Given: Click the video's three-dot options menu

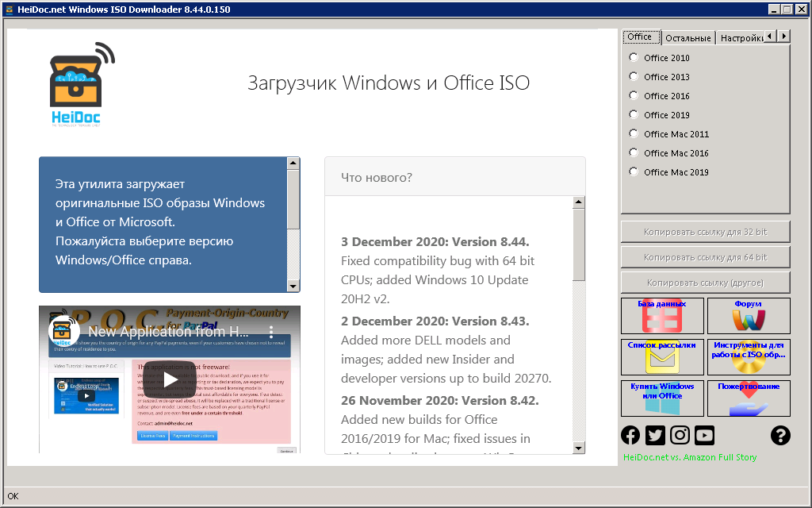Looking at the screenshot, I should (x=271, y=331).
